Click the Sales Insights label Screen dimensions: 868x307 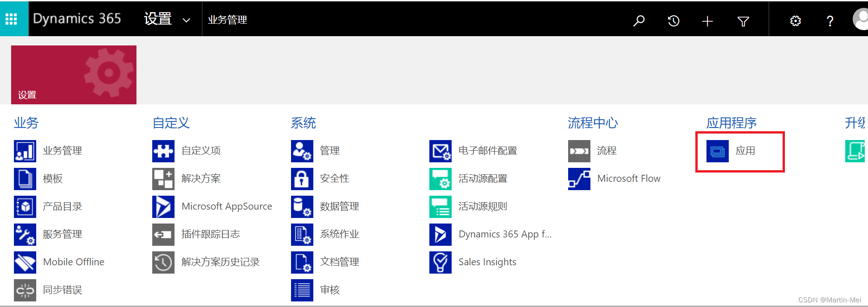click(x=487, y=262)
